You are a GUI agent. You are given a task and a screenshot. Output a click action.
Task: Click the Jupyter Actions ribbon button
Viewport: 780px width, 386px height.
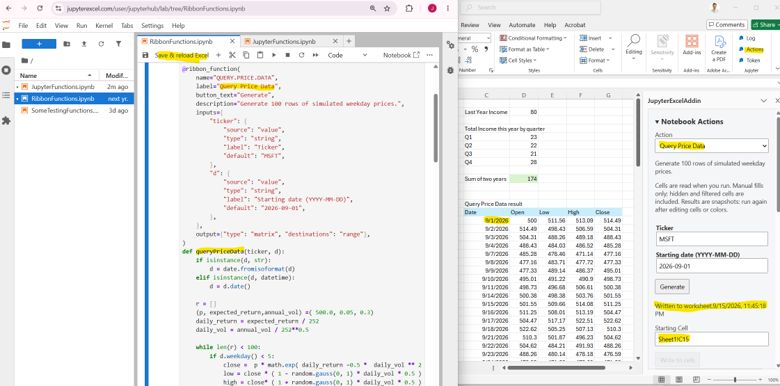[x=751, y=49]
